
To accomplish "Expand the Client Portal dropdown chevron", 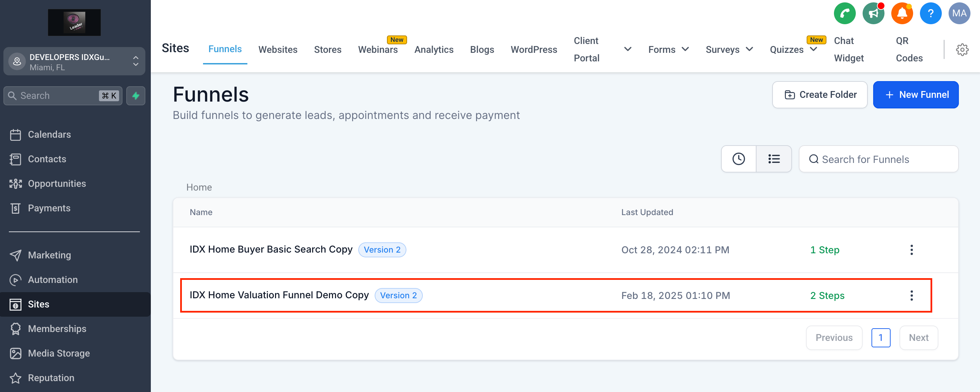I will [x=628, y=49].
